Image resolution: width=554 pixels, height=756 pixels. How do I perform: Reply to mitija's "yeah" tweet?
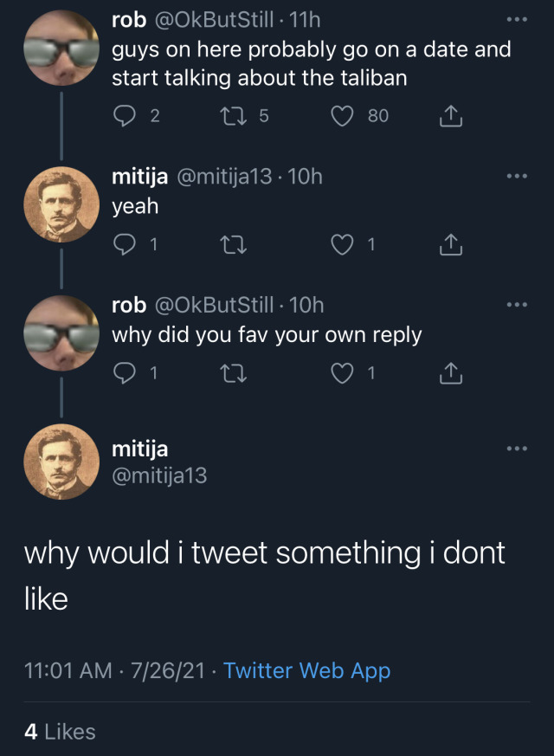click(x=126, y=245)
